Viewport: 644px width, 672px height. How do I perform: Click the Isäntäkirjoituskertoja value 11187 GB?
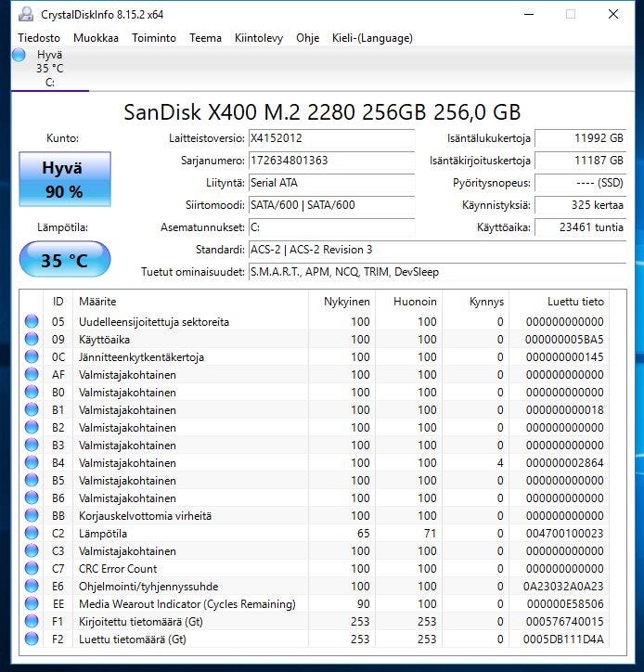580,161
